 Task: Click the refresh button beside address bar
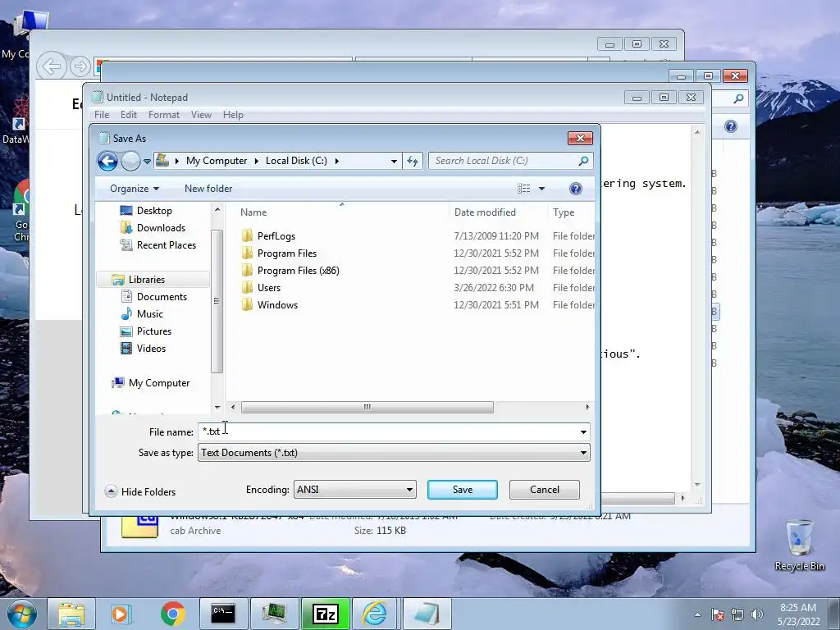point(413,161)
